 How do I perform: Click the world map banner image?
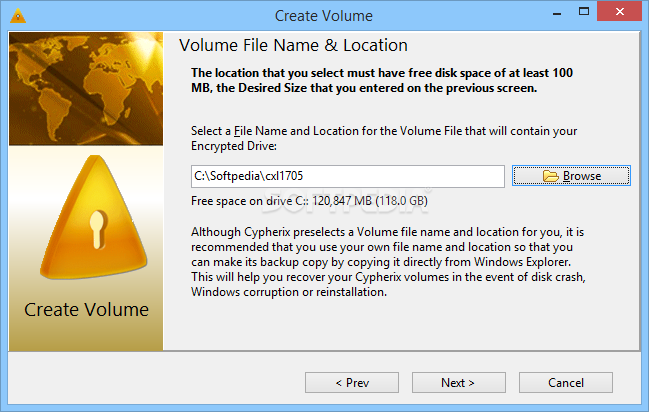point(86,89)
